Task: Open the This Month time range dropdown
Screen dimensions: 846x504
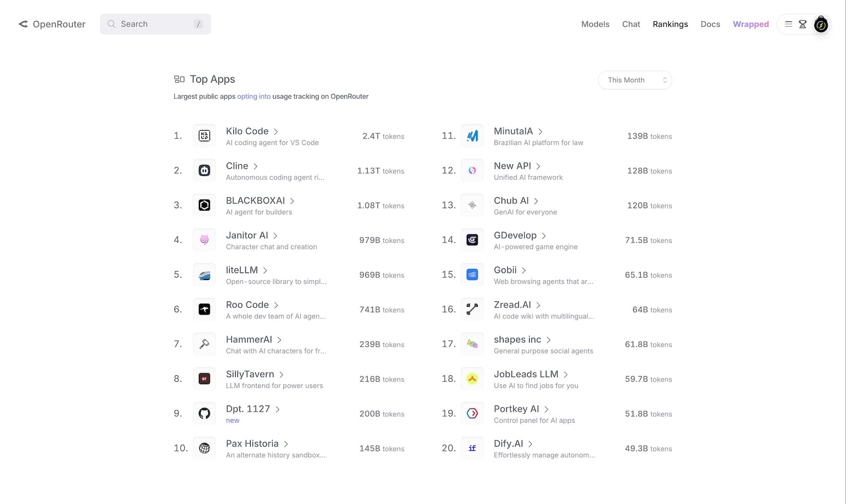Action: click(x=635, y=80)
